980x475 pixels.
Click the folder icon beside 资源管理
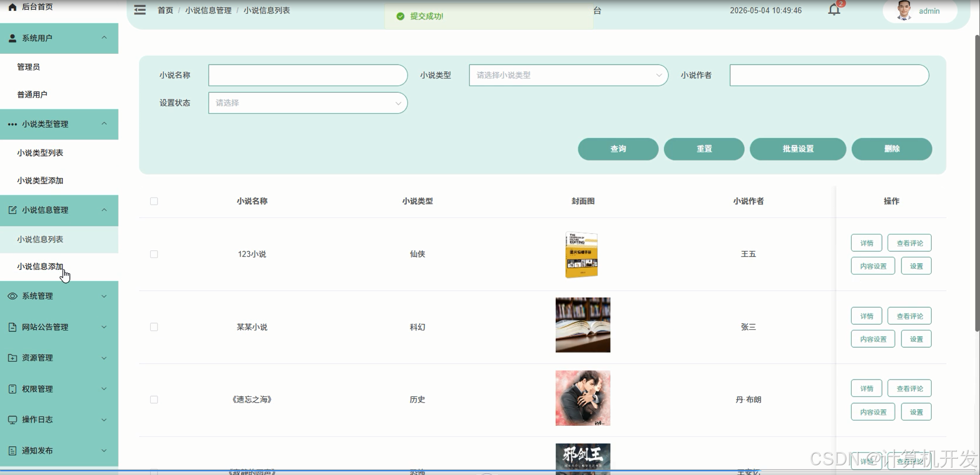click(12, 358)
